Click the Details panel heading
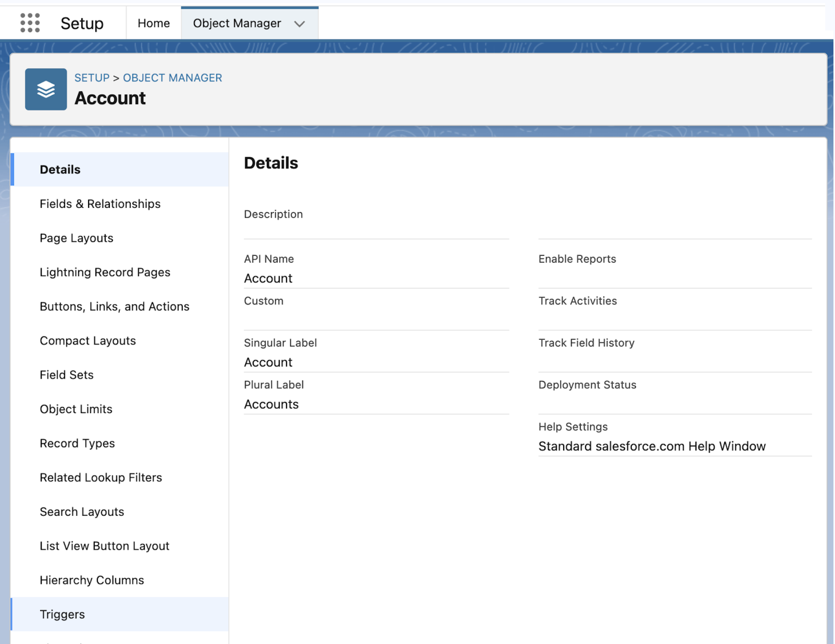The height and width of the screenshot is (644, 835). [x=271, y=163]
